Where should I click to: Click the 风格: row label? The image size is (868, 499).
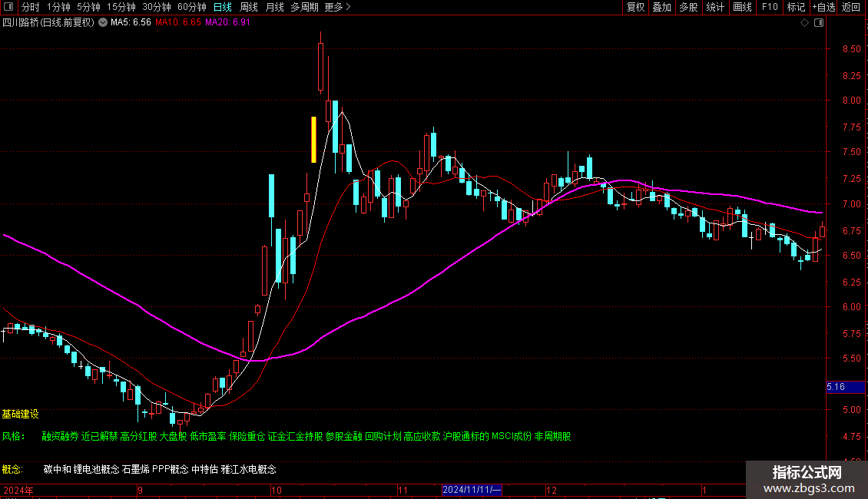click(13, 437)
